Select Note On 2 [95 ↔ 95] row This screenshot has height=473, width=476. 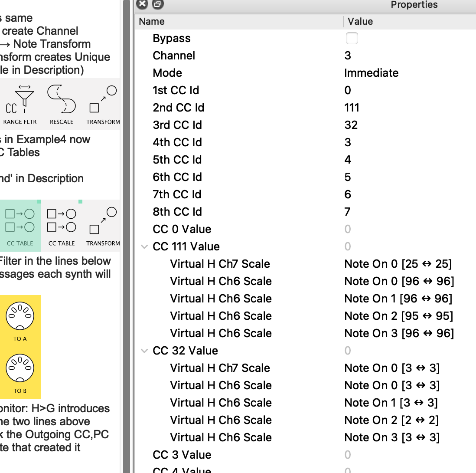pos(398,316)
